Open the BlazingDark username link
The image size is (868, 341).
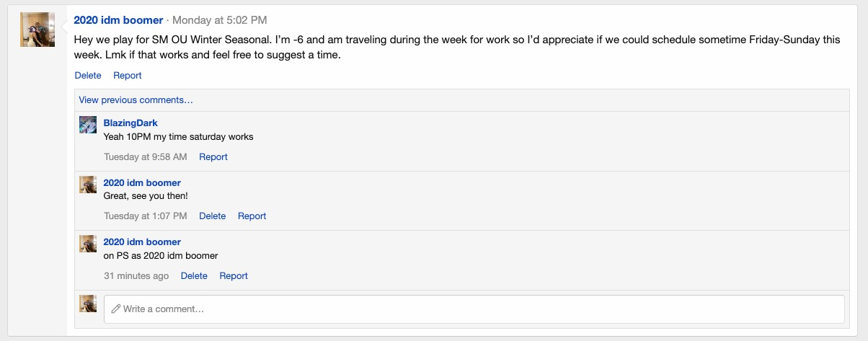pyautogui.click(x=130, y=123)
